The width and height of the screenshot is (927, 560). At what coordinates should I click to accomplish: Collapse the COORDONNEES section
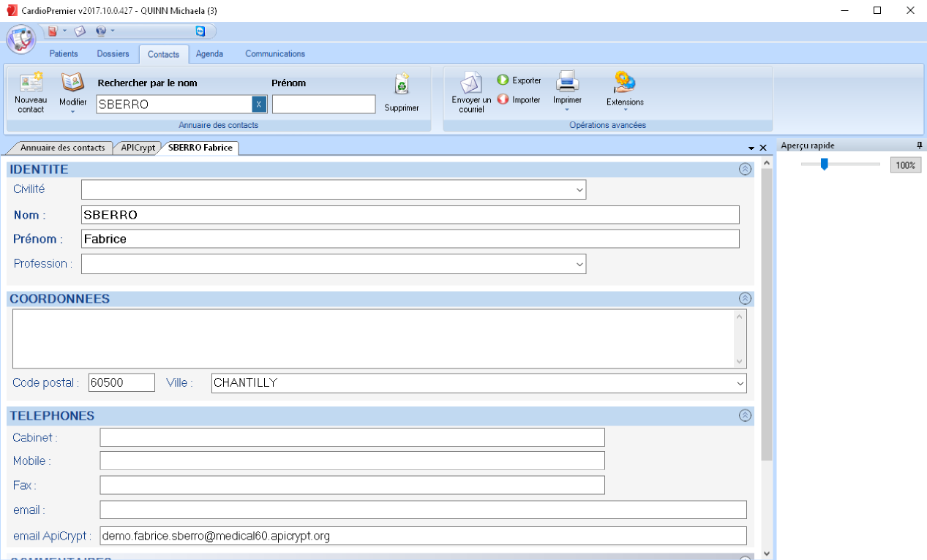(745, 299)
